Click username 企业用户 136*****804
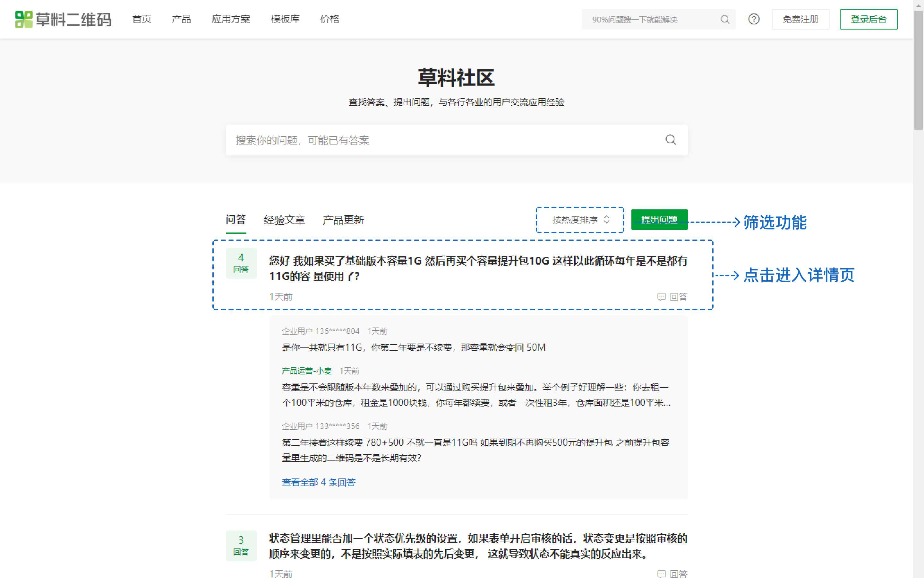This screenshot has width=924, height=578. pos(321,331)
